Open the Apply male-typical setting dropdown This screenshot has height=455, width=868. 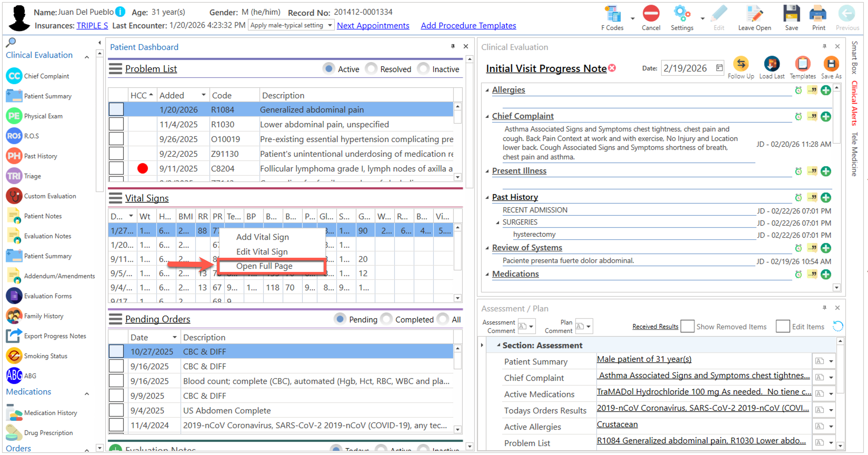coord(330,25)
